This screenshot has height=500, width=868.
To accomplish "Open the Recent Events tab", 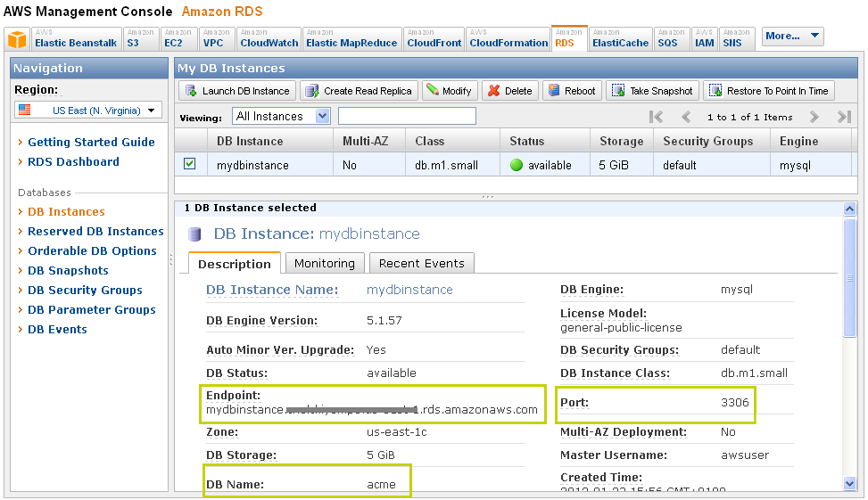I will 422,263.
